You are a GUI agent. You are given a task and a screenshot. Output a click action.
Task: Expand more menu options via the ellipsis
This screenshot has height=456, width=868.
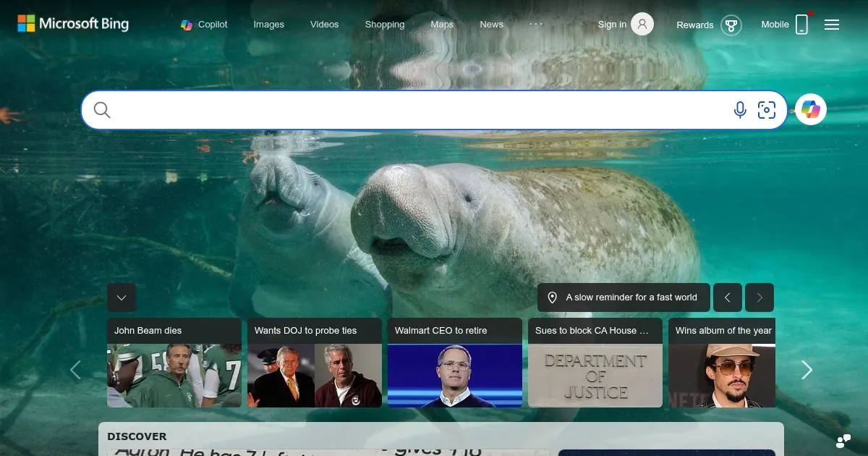[536, 24]
